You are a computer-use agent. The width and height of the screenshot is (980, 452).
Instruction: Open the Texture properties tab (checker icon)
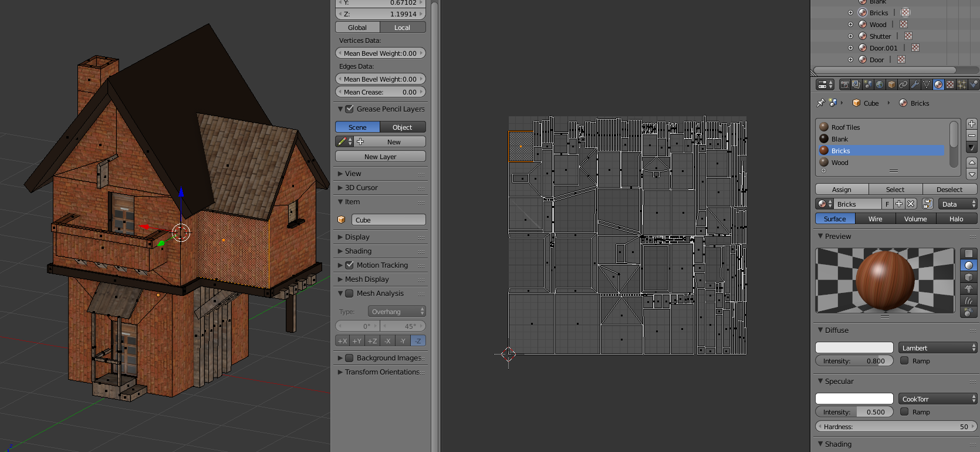pos(950,85)
